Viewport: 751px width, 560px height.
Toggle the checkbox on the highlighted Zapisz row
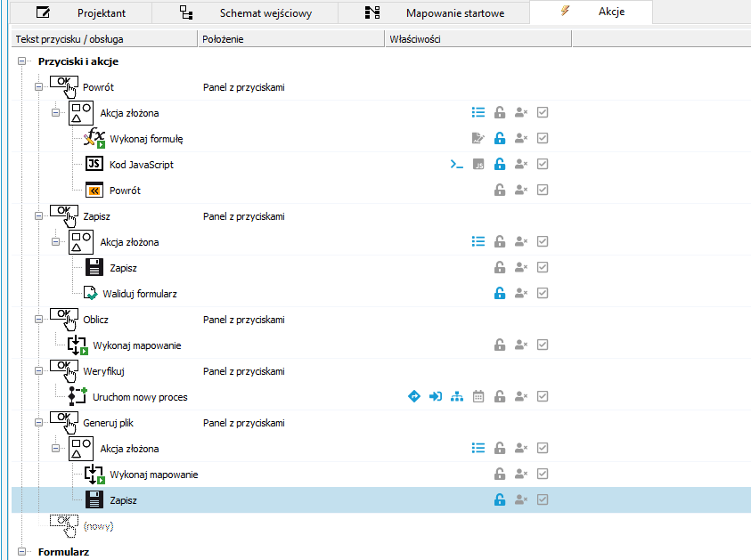coord(543,500)
